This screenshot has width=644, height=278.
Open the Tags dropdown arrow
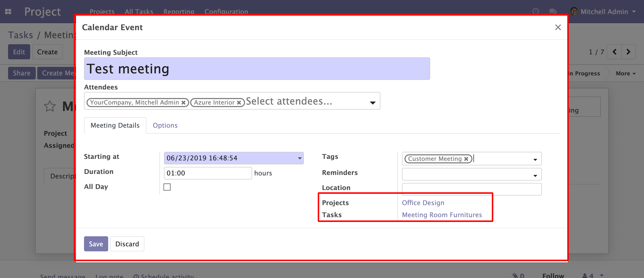coord(535,160)
